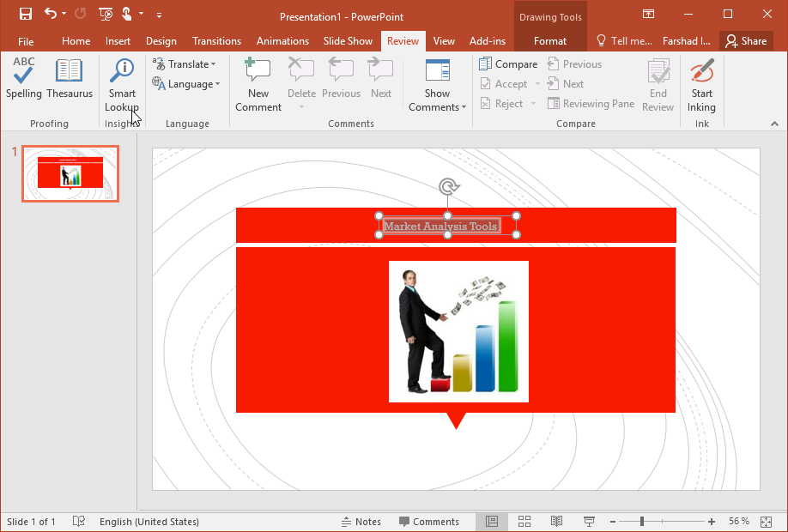This screenshot has width=788, height=532.
Task: Click the zoom slider handle
Action: [642, 522]
